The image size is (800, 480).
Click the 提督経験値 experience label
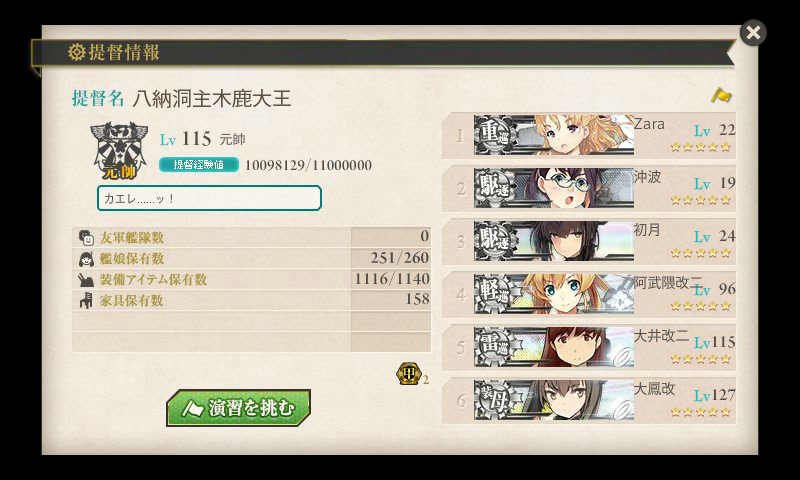[x=198, y=165]
